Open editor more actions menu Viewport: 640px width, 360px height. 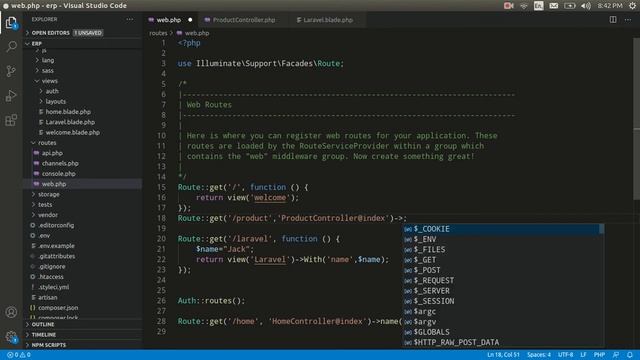point(628,20)
